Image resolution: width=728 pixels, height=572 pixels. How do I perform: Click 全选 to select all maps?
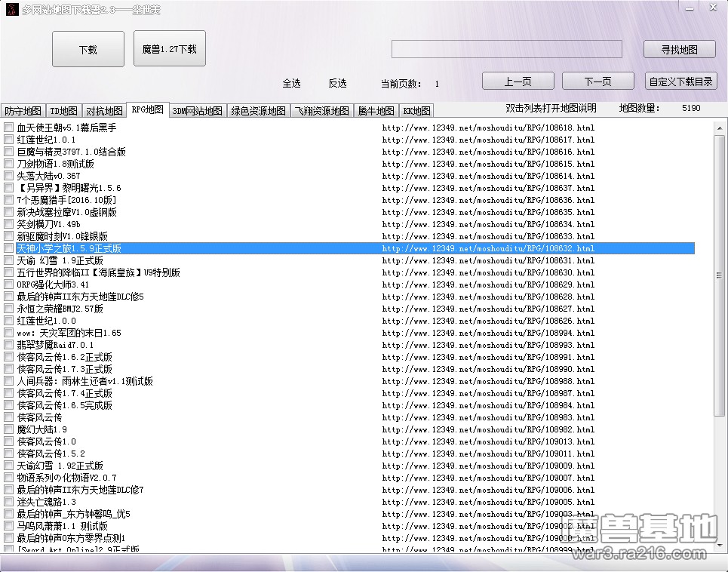291,84
